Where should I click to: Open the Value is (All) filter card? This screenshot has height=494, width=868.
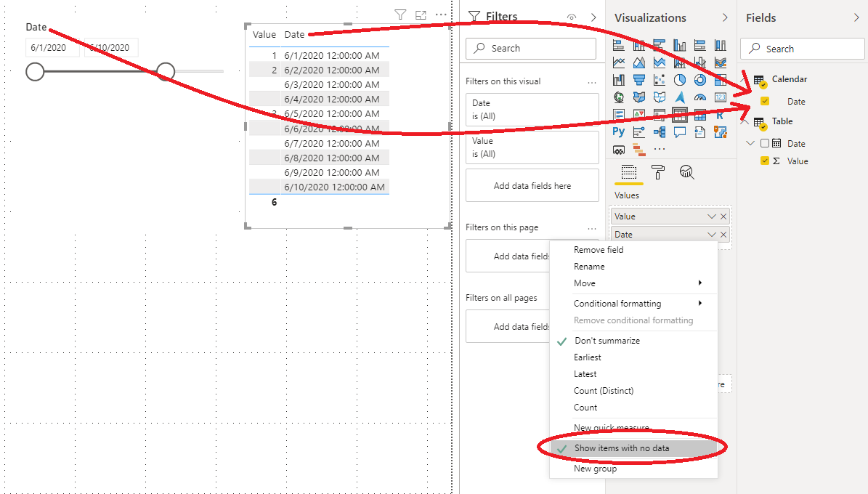click(x=532, y=147)
